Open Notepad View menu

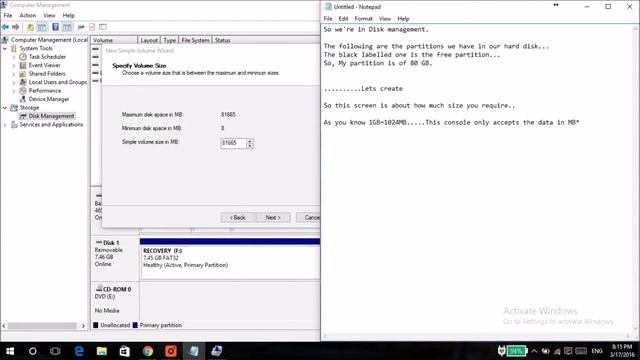click(x=385, y=19)
